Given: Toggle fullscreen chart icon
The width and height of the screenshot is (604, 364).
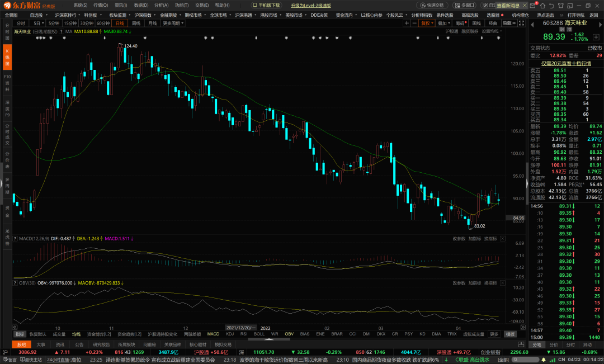Looking at the screenshot, I should point(521,23).
